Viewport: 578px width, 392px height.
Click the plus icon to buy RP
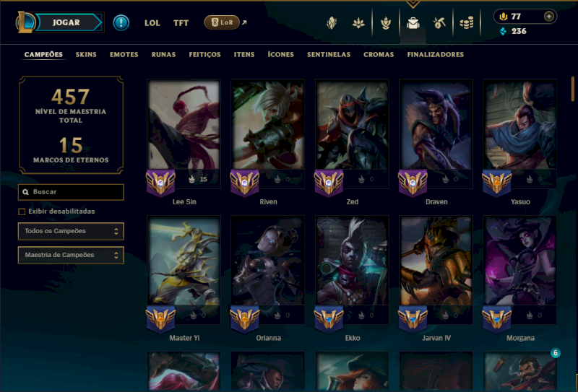pos(549,17)
